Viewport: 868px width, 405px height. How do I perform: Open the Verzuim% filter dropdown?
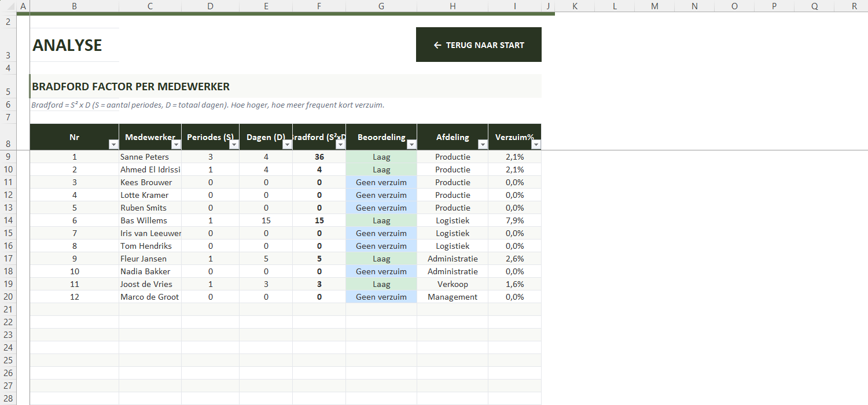(536, 145)
